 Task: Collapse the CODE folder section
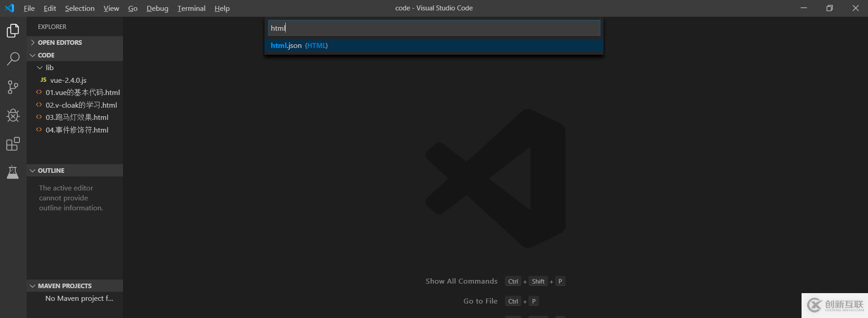click(75, 55)
